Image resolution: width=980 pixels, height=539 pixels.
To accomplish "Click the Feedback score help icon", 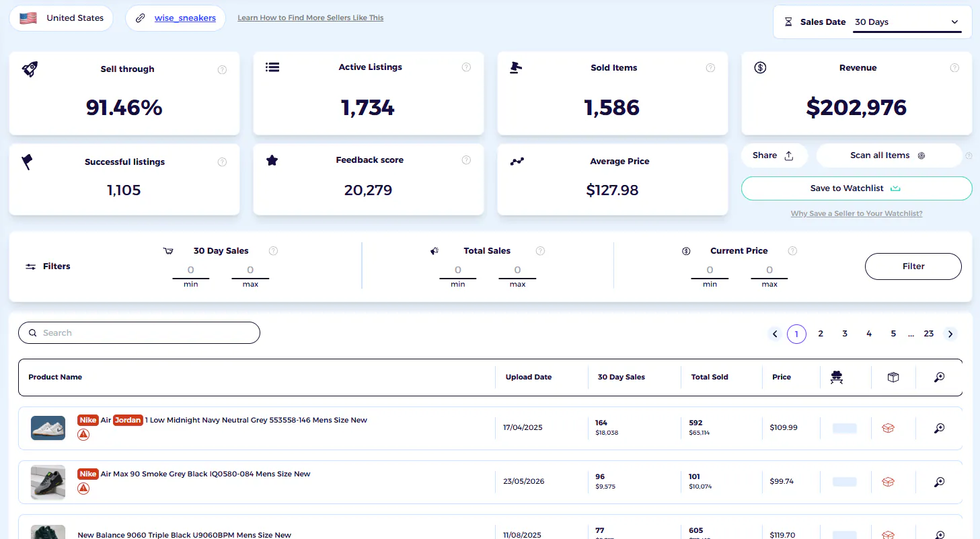I will pyautogui.click(x=467, y=160).
